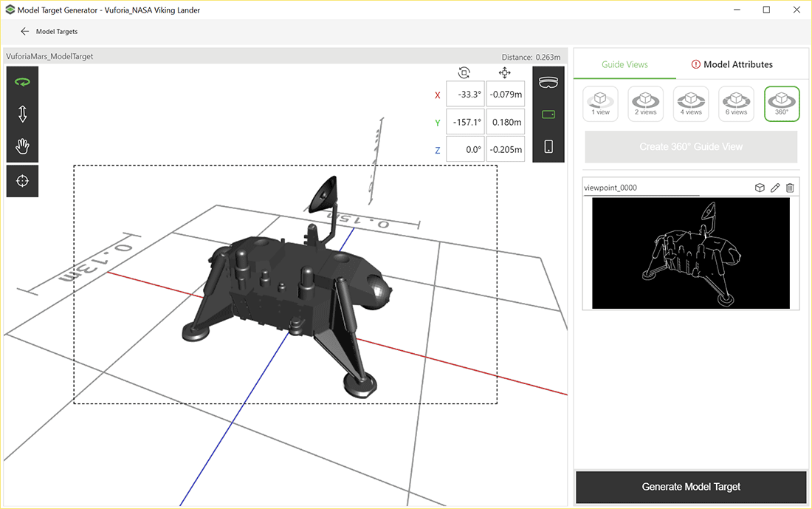Open the viewpoint_0000 outline thumbnail
The image size is (812, 509).
[691, 253]
